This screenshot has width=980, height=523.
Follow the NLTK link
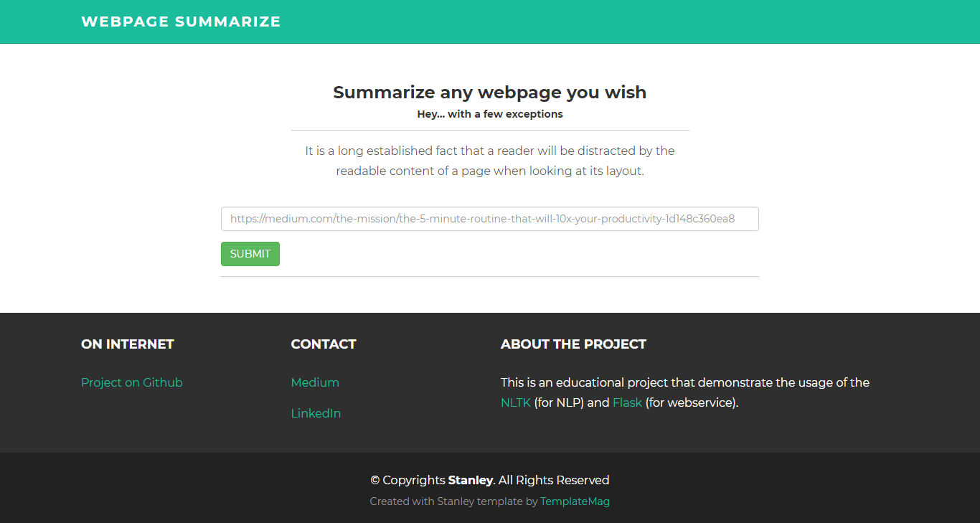point(515,402)
